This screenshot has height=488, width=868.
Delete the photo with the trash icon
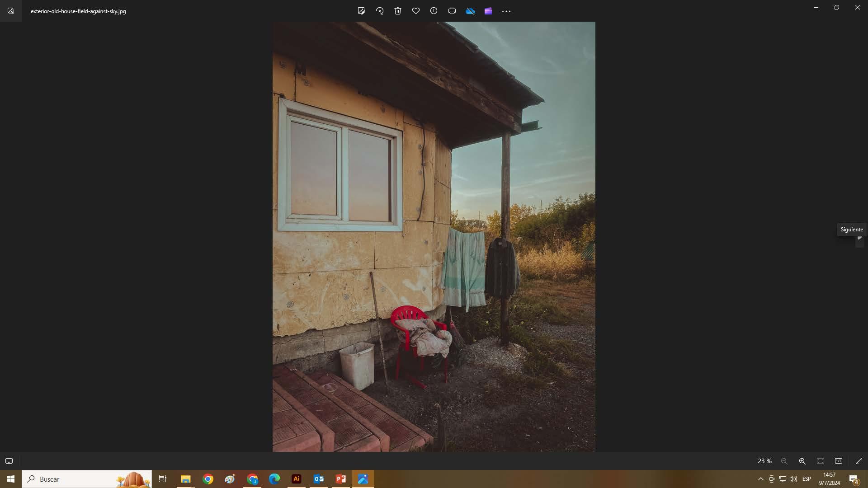tap(398, 11)
